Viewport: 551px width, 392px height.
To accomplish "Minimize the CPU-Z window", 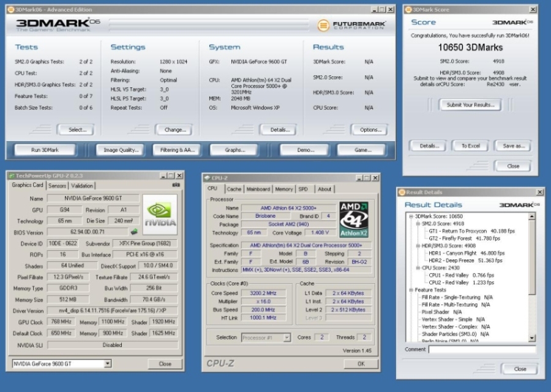I will point(359,178).
